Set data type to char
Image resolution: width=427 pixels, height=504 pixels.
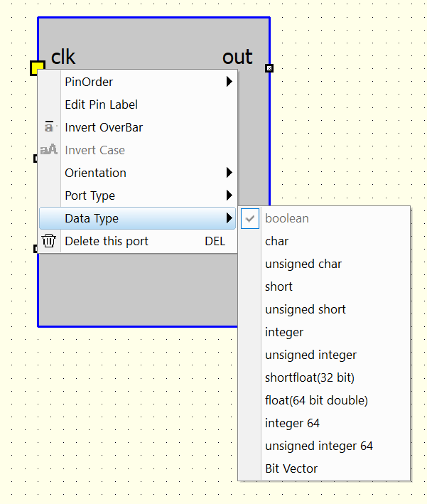coord(277,241)
